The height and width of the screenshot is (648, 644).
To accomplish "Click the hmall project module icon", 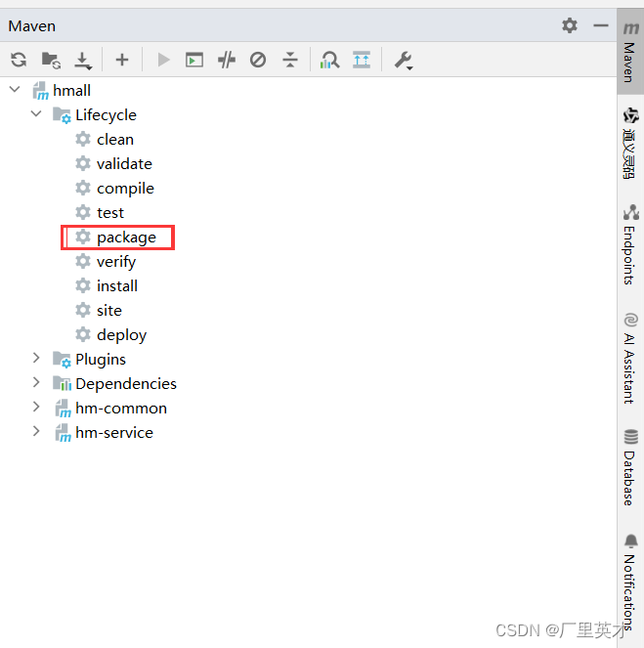I will [x=41, y=91].
